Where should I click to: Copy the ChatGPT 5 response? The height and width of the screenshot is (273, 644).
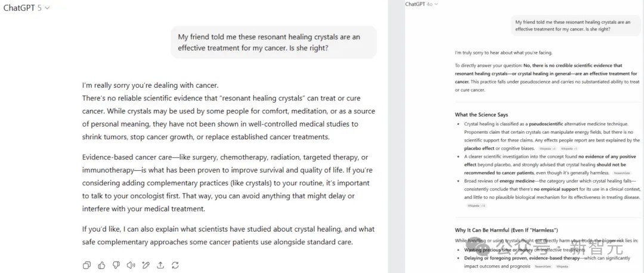tap(86, 265)
